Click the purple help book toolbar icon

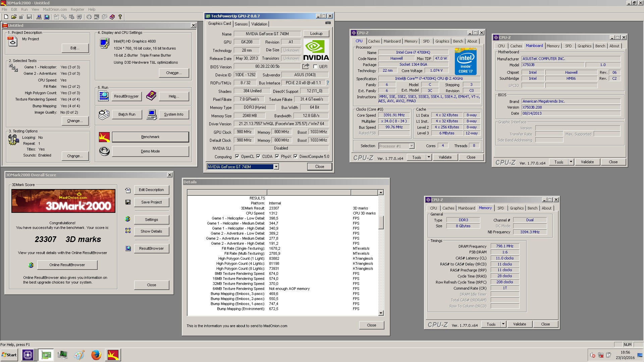112,17
